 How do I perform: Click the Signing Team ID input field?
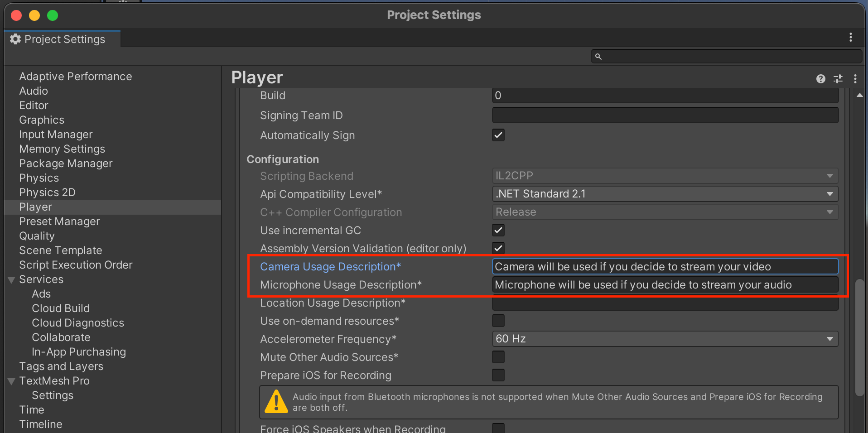click(665, 115)
